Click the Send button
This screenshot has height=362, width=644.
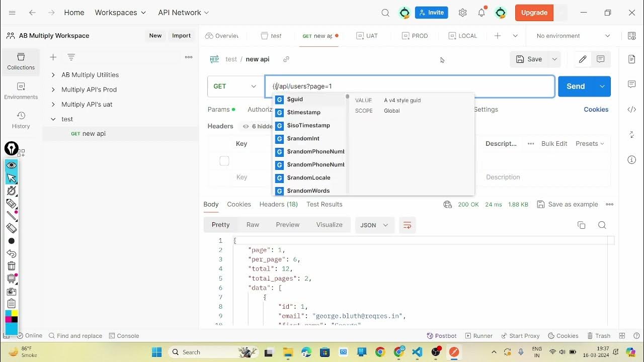576,86
